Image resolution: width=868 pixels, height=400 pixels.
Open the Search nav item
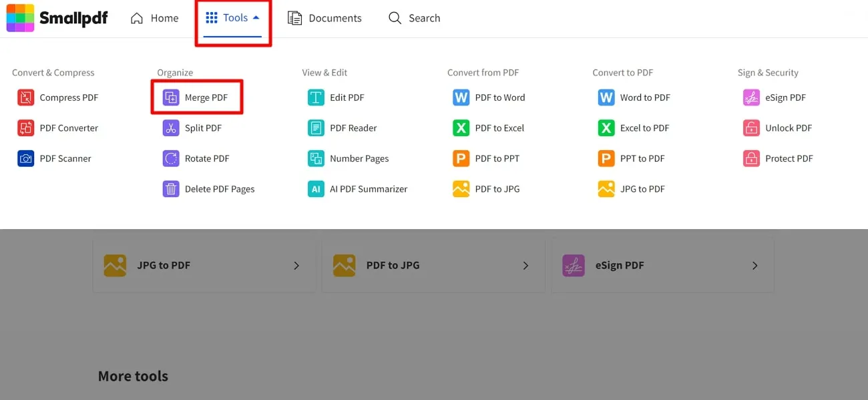point(414,18)
